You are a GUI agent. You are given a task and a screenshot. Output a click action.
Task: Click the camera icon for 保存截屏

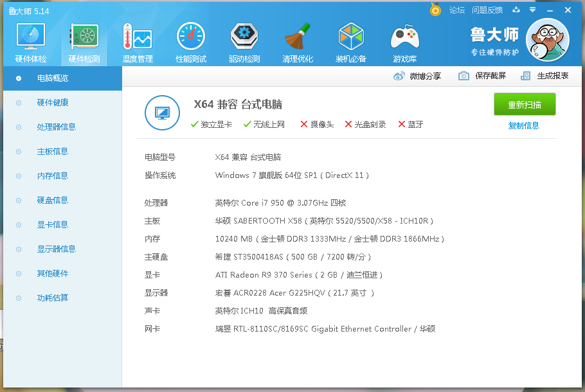tap(464, 76)
